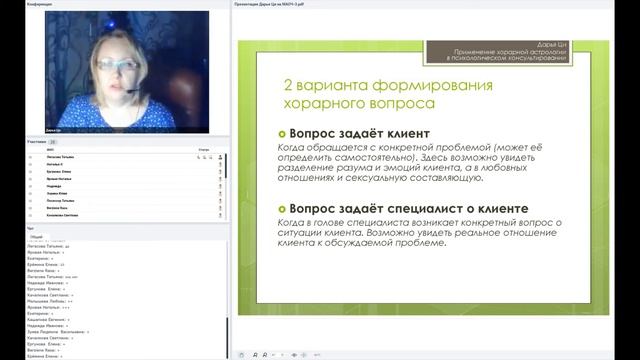The image size is (640, 360).
Task: Click role icon in Качалкова Светлана participant row
Action: click(220, 216)
